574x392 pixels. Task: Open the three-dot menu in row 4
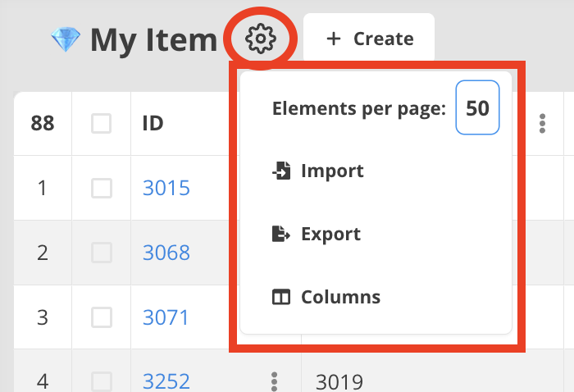[275, 381]
